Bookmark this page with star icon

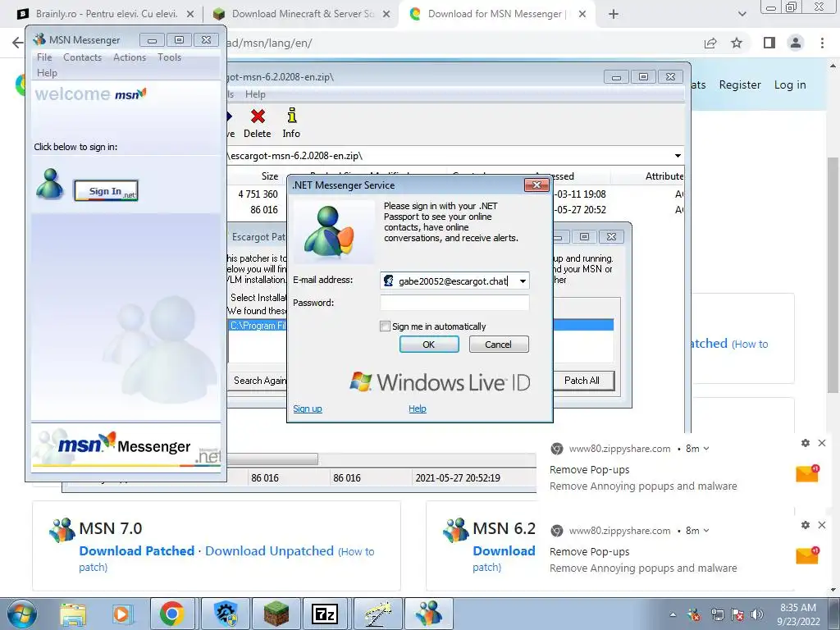[x=737, y=43]
